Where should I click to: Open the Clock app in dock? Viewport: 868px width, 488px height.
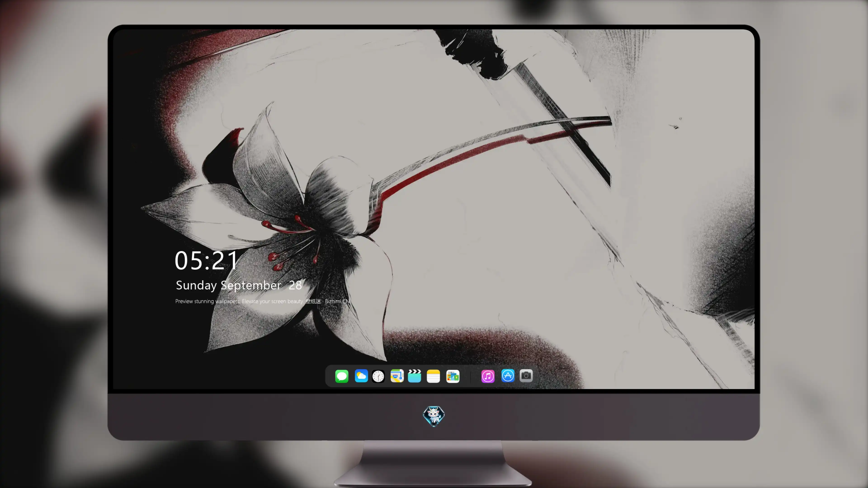(378, 376)
